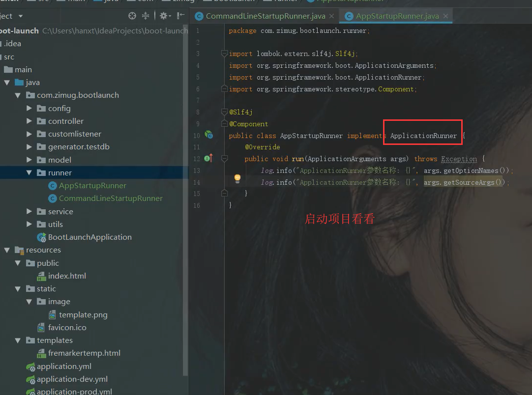Open application-dev.yml file

tap(72, 379)
